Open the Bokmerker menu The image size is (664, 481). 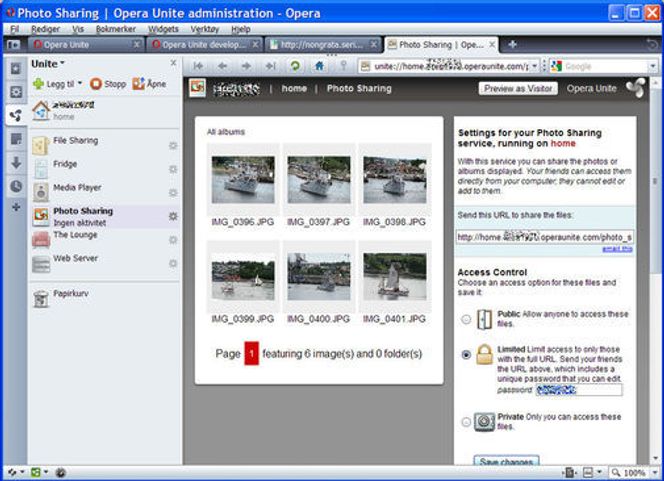(x=116, y=29)
